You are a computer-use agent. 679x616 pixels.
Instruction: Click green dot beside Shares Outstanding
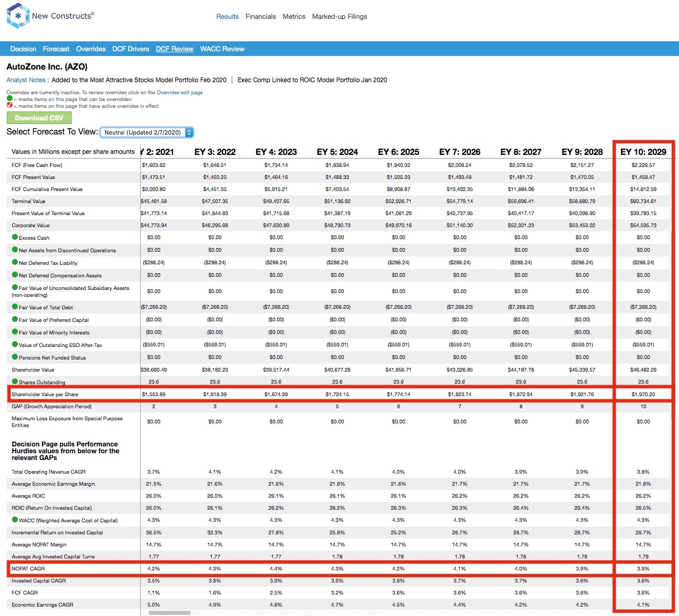(x=15, y=382)
